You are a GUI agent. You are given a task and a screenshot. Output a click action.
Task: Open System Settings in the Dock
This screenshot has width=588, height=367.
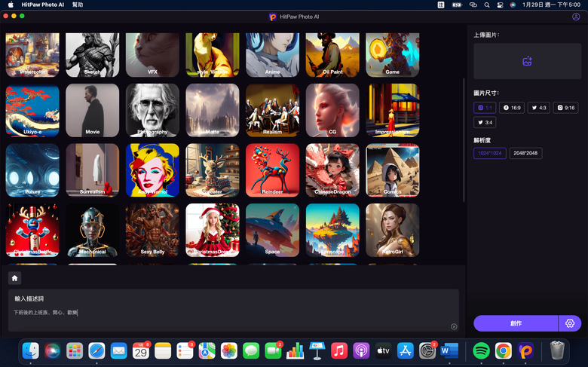[427, 351]
